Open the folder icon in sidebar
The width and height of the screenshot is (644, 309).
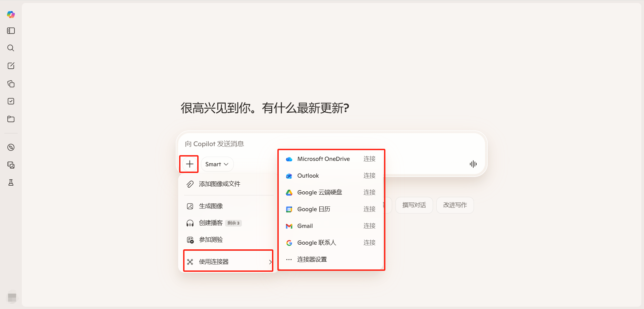[x=11, y=119]
